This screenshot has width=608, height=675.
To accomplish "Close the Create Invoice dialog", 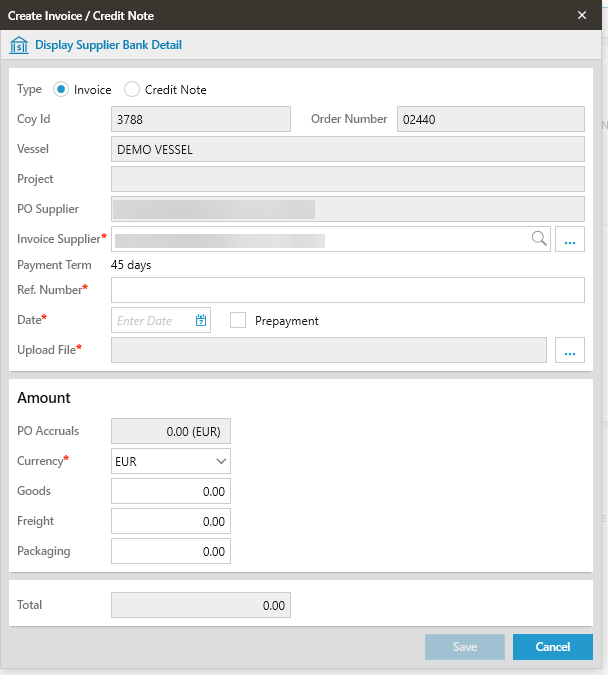I will click(582, 15).
